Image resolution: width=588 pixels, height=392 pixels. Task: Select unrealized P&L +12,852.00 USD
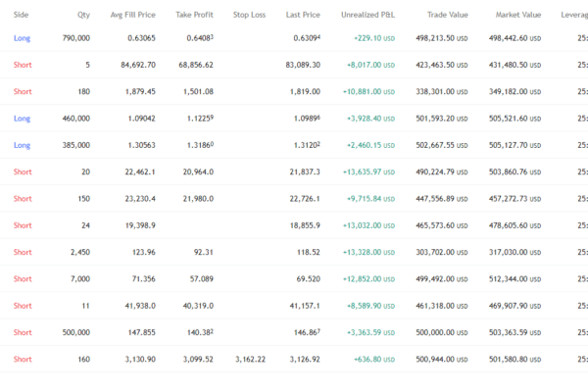click(369, 279)
